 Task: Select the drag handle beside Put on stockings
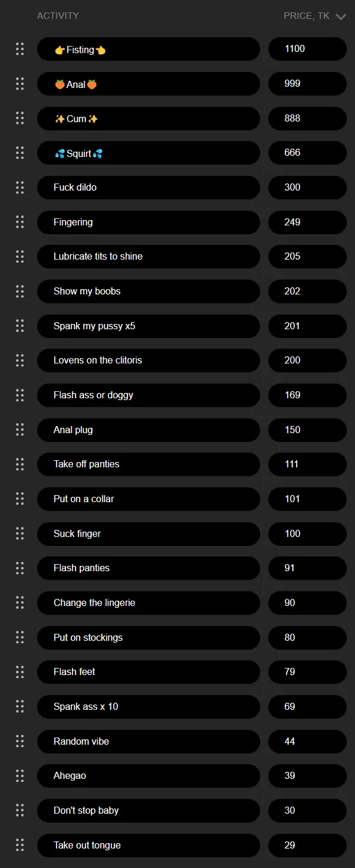point(20,637)
